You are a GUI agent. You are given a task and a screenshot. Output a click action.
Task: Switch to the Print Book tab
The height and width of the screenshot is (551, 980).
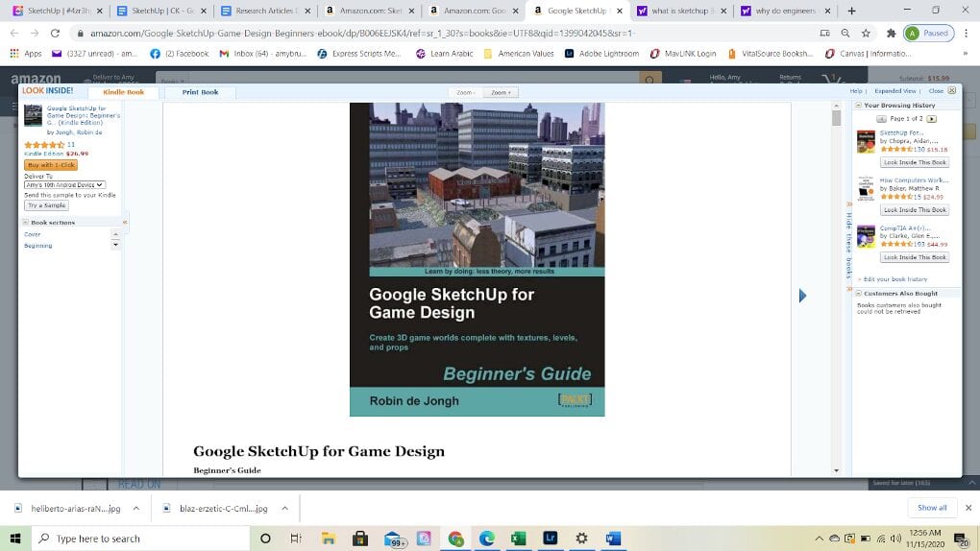tap(200, 92)
